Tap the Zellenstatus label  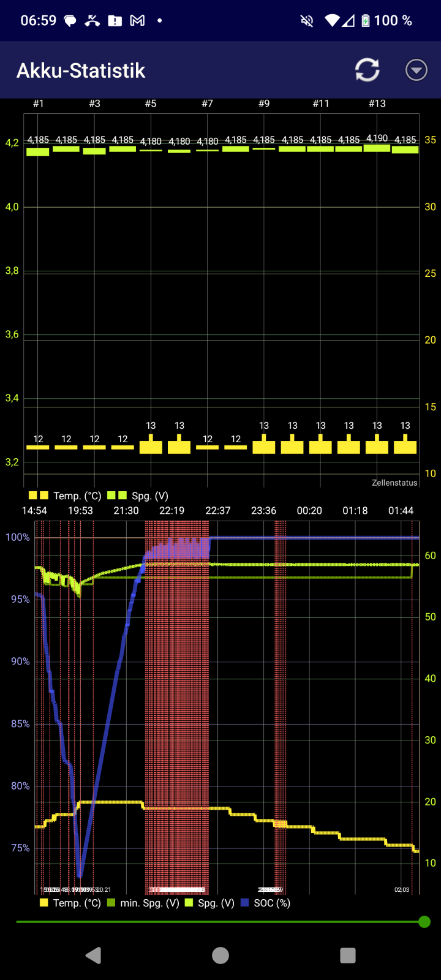click(x=394, y=483)
